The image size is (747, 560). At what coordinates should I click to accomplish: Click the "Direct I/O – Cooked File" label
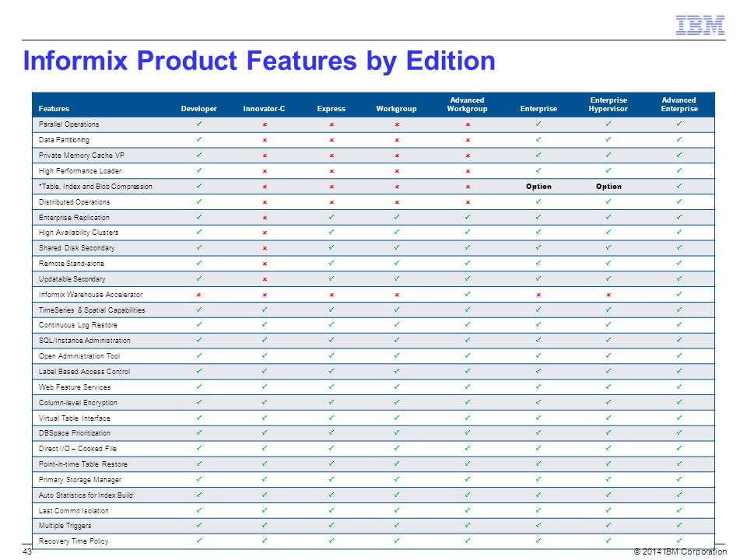(78, 449)
